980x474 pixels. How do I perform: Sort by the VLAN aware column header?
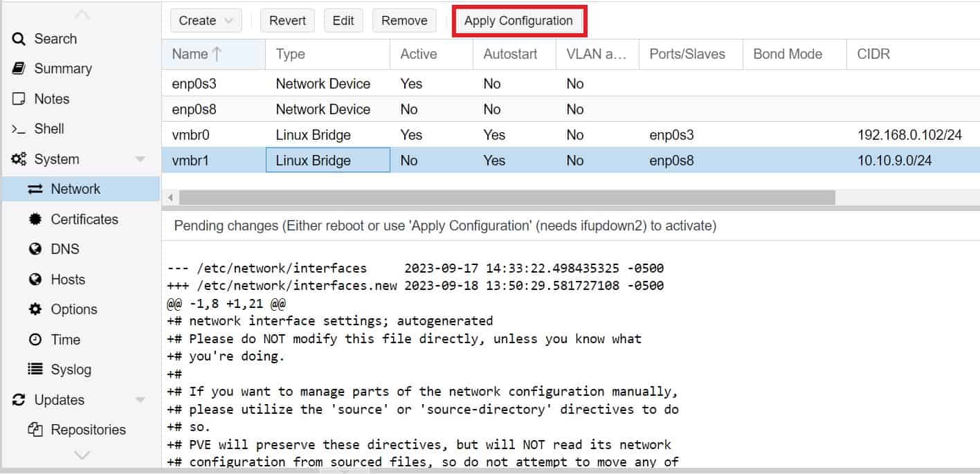[597, 54]
